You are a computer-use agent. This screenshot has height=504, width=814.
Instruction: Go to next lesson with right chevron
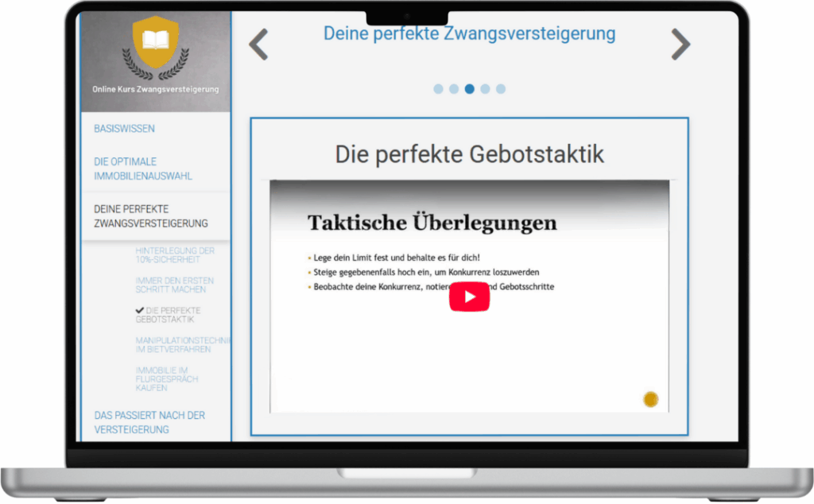coord(680,45)
